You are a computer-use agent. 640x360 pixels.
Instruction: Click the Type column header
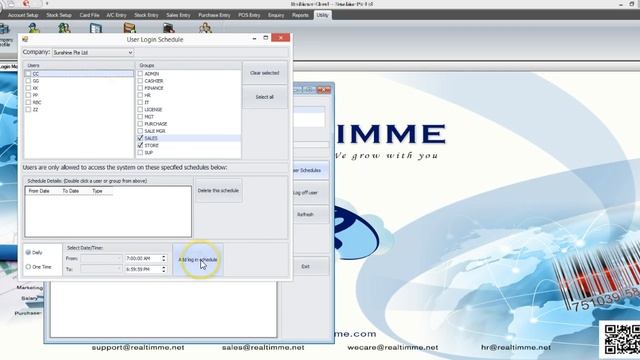[x=97, y=191]
